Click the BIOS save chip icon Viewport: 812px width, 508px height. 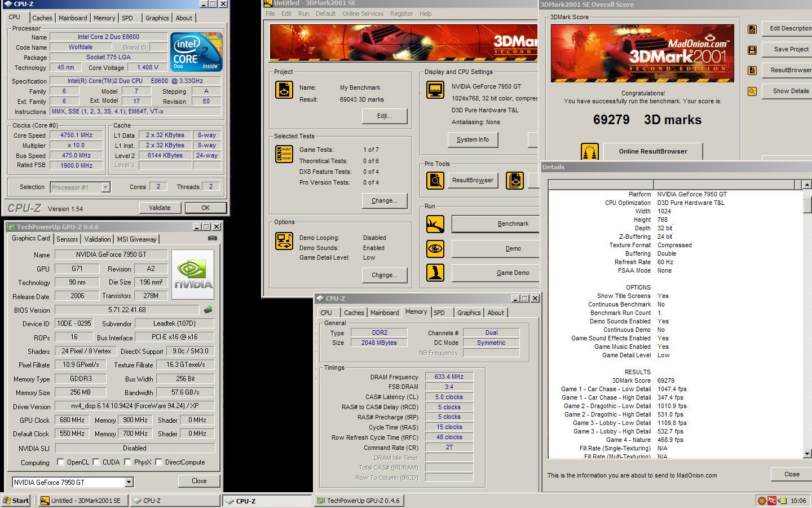click(208, 310)
